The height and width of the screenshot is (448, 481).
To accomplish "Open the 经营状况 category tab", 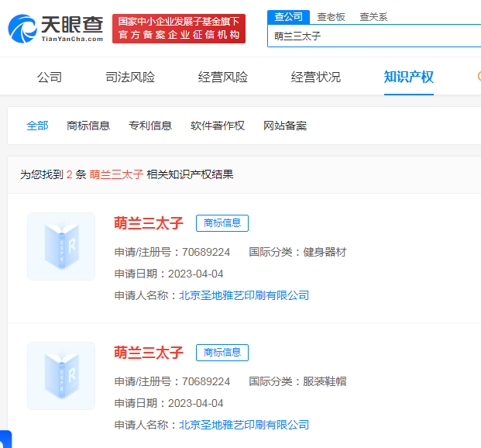I will pyautogui.click(x=316, y=77).
